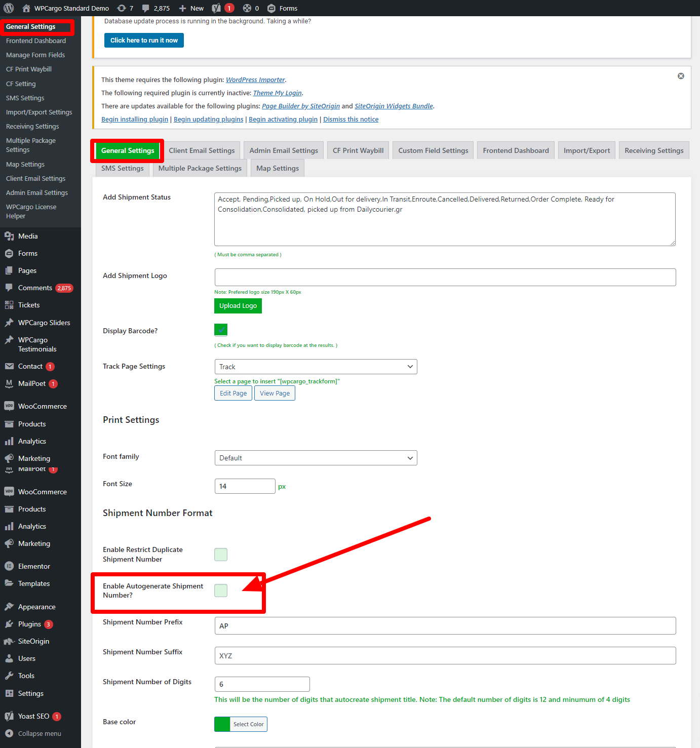
Task: Click the Upload Logo button
Action: pos(238,306)
